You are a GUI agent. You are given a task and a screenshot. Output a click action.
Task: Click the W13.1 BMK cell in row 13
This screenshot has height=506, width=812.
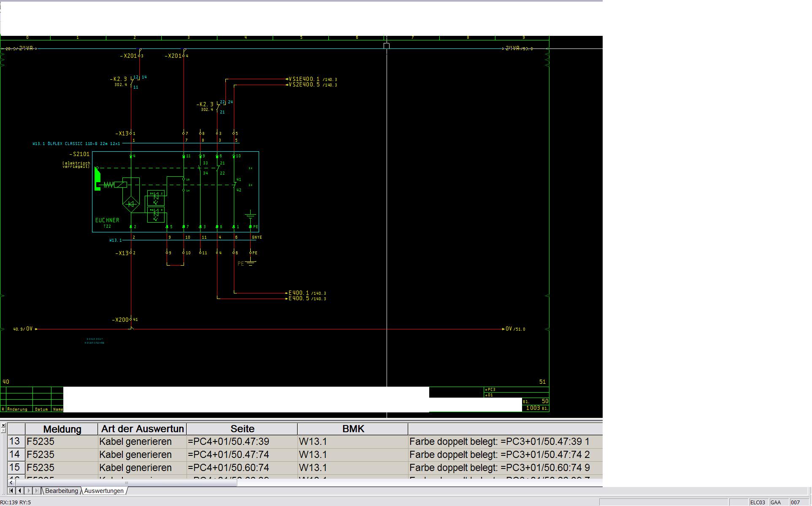[x=353, y=441]
